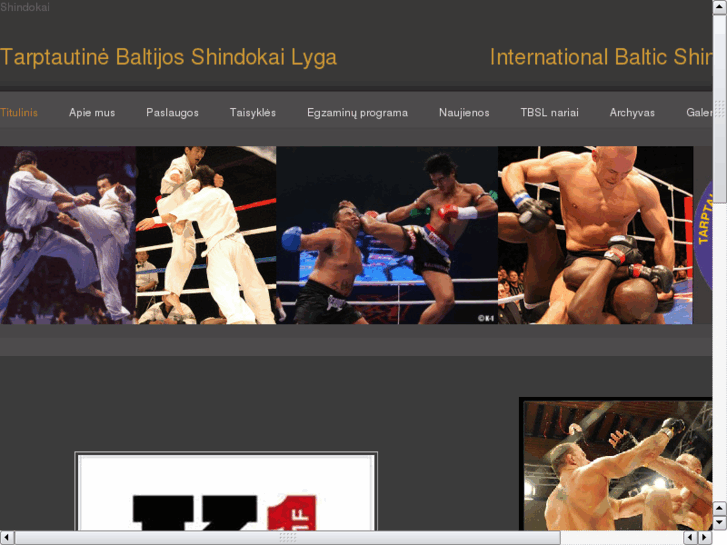Open the karate kick photo with two fighters in blue-white gi
Screen dimensions: 727x545
tap(68, 235)
